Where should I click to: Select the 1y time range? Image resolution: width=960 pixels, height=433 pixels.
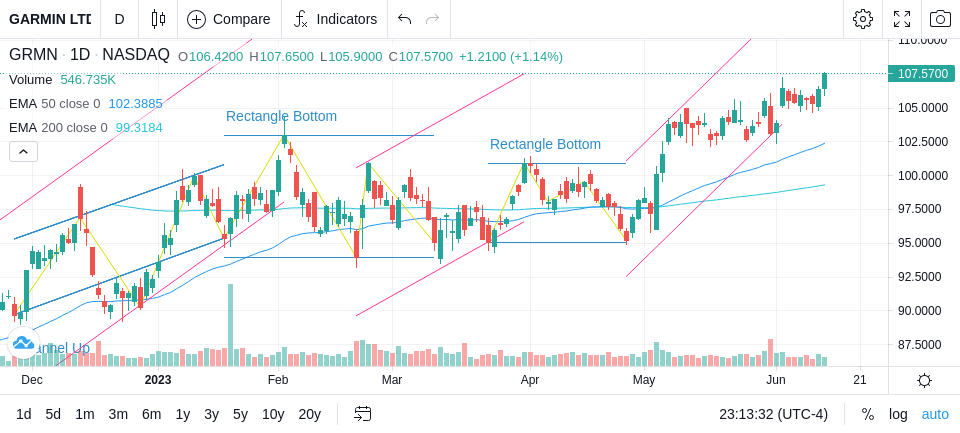[x=182, y=414]
